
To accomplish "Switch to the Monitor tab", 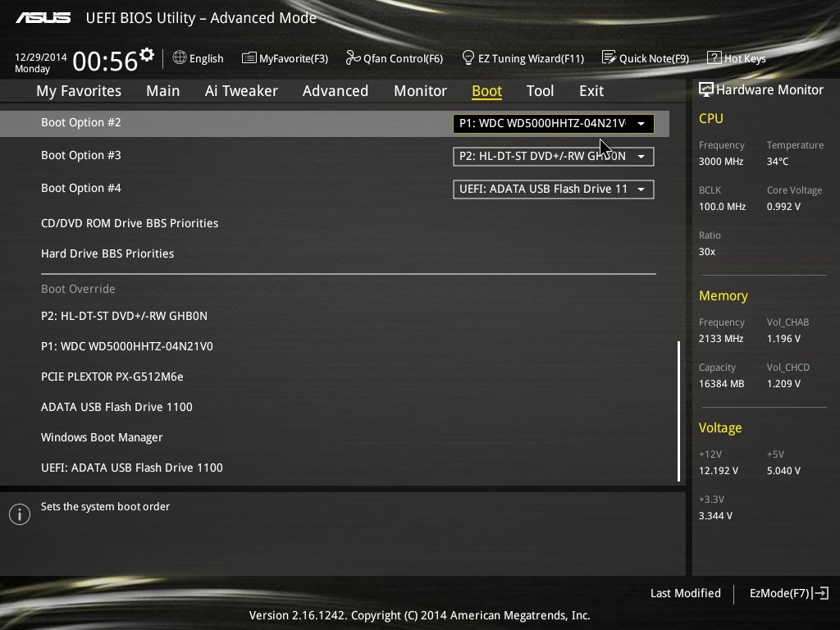I will (x=421, y=91).
